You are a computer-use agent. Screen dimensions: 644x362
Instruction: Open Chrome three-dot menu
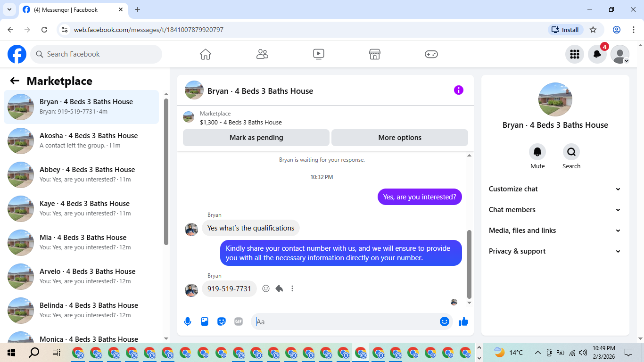pos(633,30)
